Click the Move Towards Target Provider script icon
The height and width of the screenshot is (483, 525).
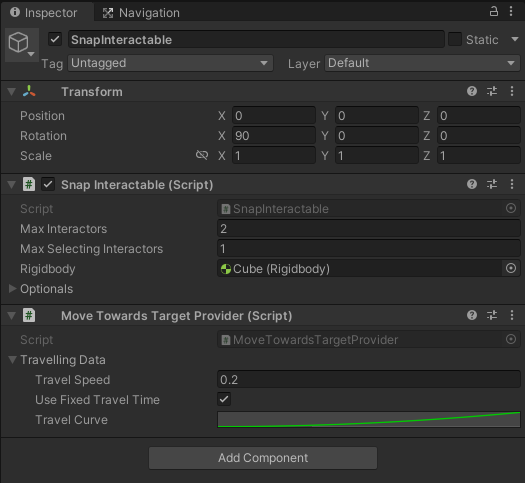29,315
